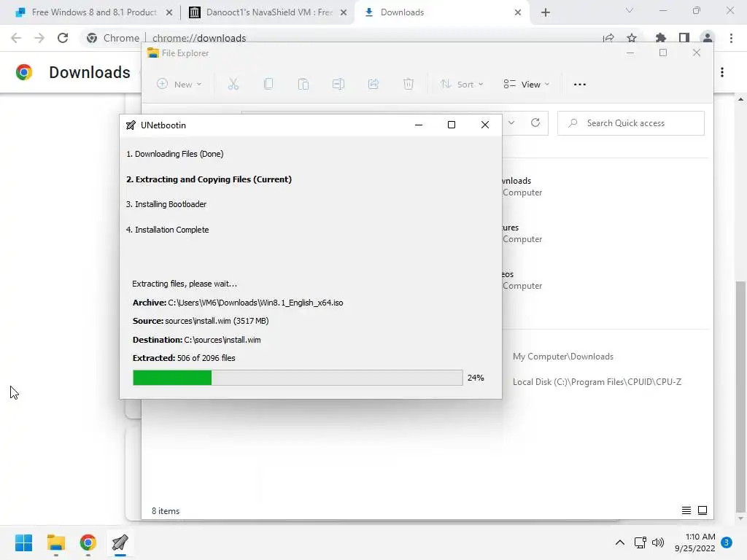The height and width of the screenshot is (560, 747).
Task: Open Chrome three-dot main menu
Action: coord(731,38)
